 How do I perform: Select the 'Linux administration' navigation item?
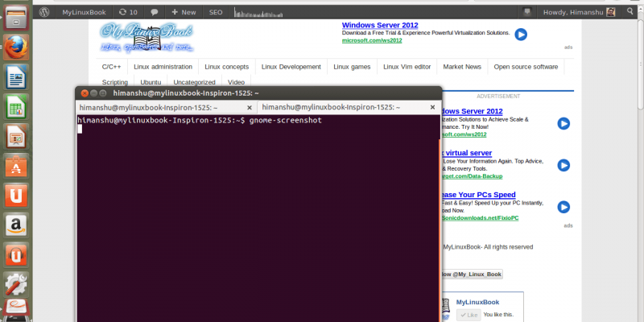point(163,67)
